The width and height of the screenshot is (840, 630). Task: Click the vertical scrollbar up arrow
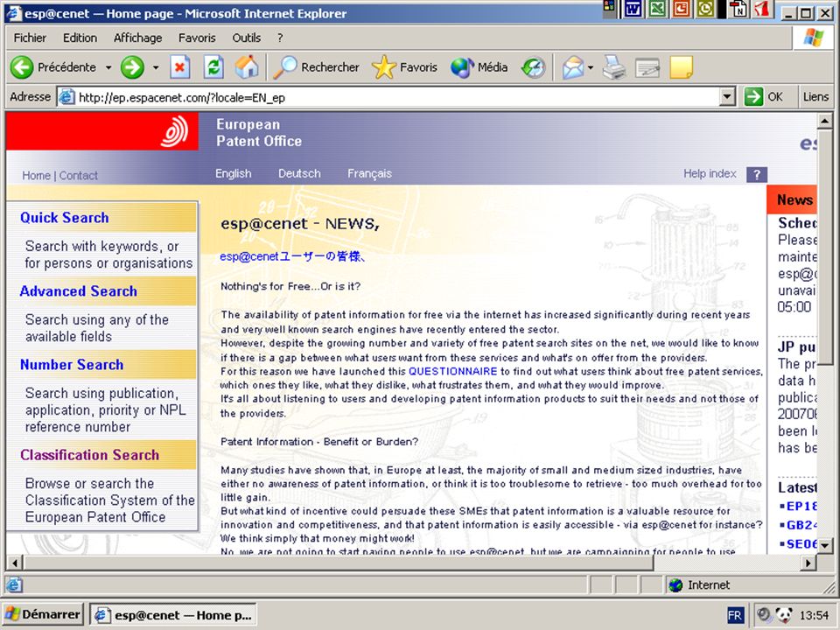point(824,121)
